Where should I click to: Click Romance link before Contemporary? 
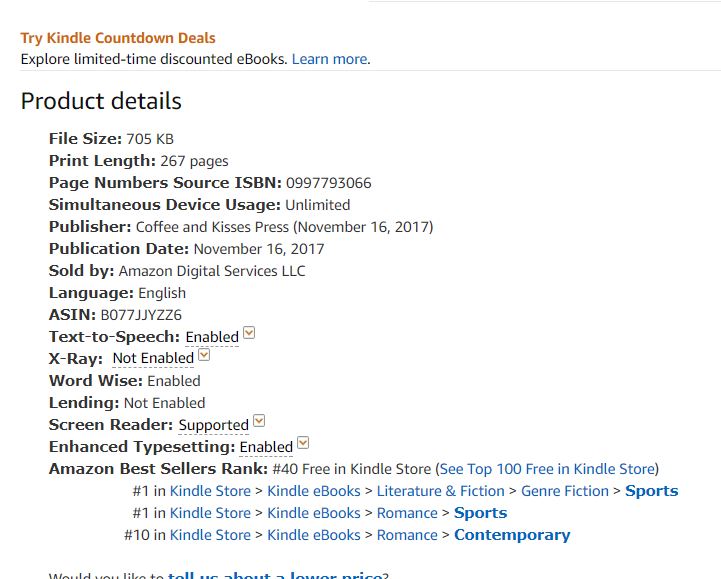pyautogui.click(x=407, y=535)
